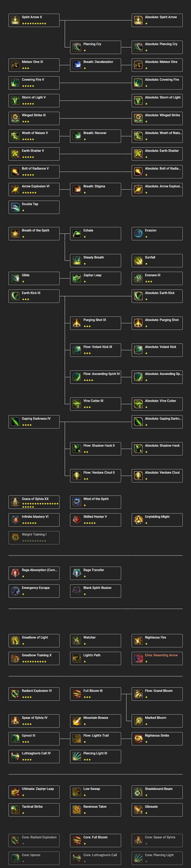Click the Breath: Deceleration skill icon
The image size is (191, 868).
(x=76, y=65)
